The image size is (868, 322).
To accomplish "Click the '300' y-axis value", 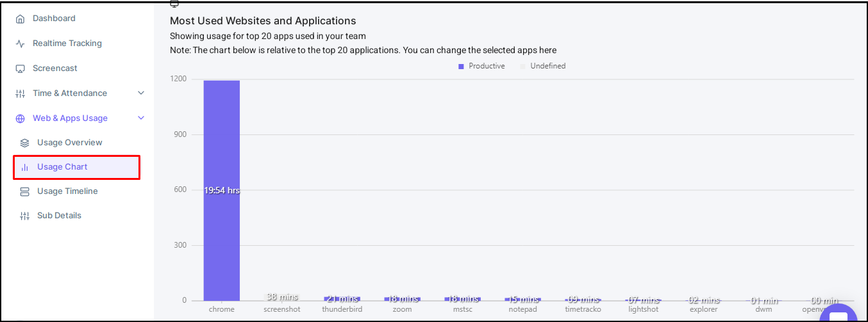I will pos(180,245).
